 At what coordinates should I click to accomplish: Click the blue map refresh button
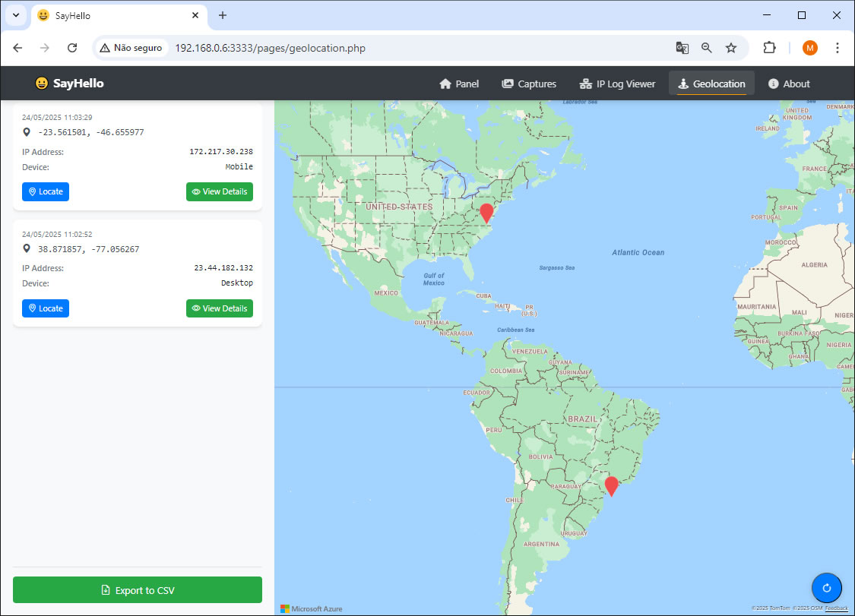tap(827, 588)
